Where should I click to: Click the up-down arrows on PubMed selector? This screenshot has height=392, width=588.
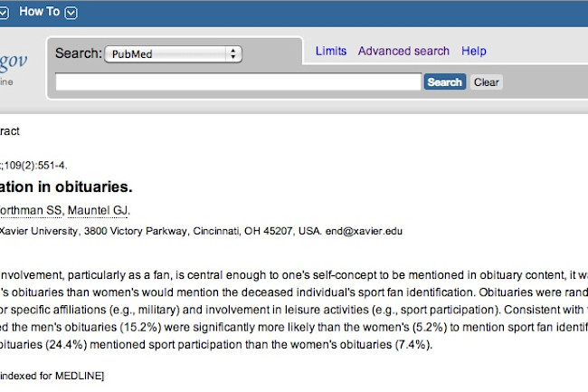point(233,54)
